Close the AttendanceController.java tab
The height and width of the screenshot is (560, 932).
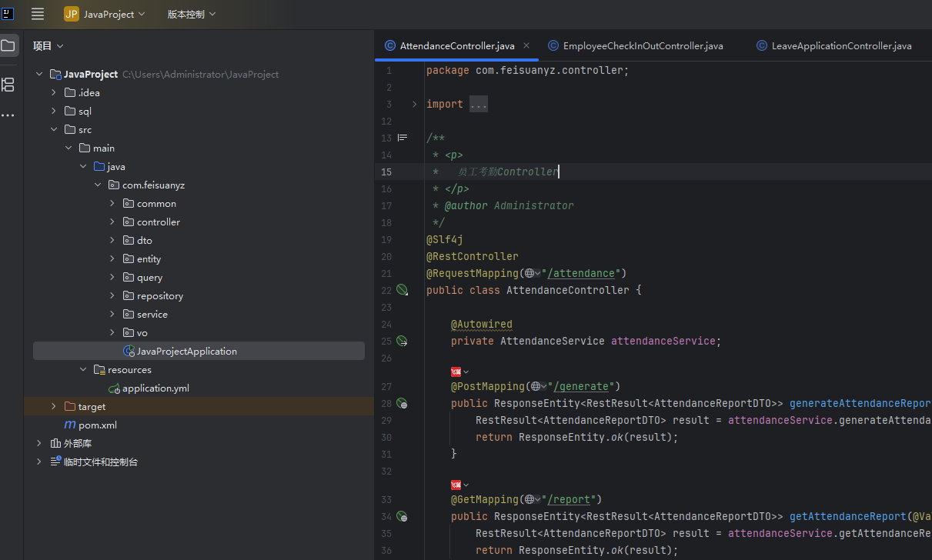(526, 46)
